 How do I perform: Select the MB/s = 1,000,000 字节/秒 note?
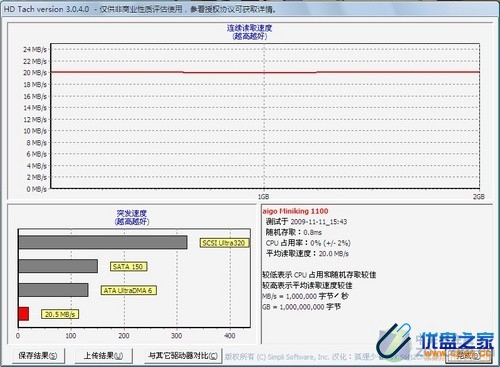pos(305,296)
